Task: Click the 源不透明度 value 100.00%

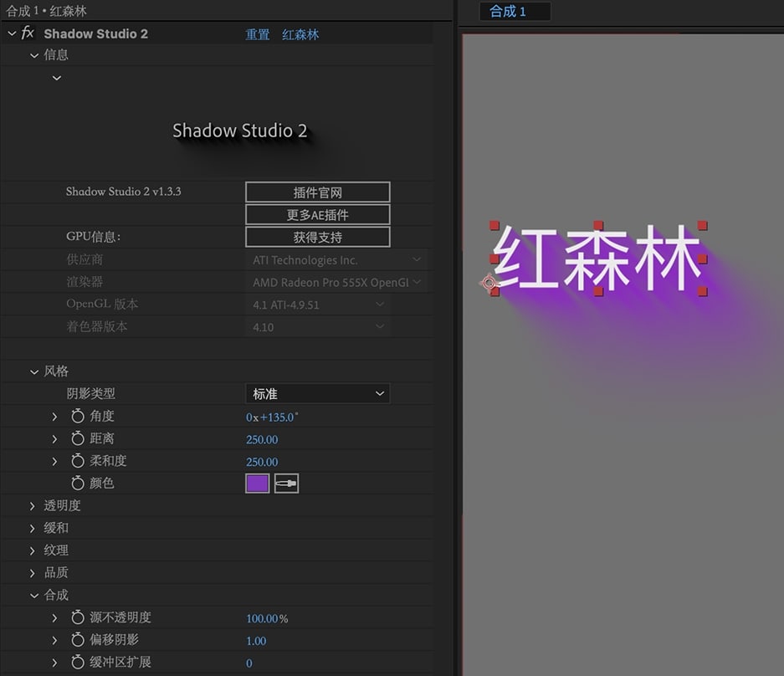Action: [x=267, y=618]
